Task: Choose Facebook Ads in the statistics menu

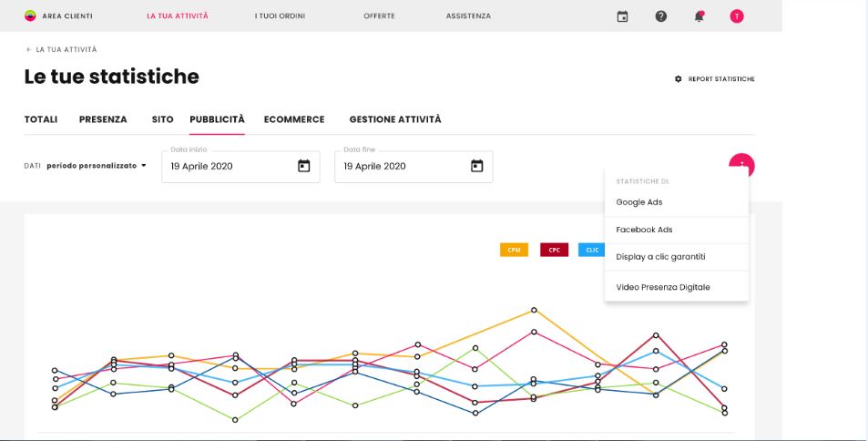Action: pos(644,230)
